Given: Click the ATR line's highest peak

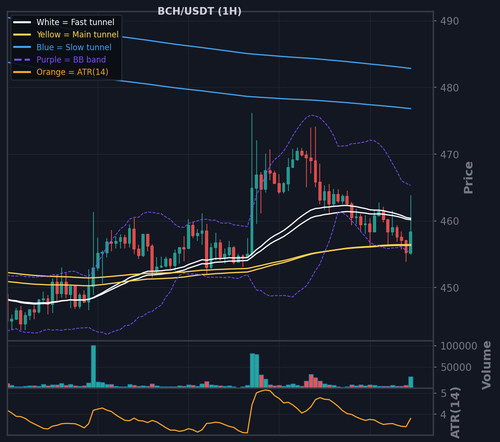Looking at the screenshot, I should (x=266, y=390).
